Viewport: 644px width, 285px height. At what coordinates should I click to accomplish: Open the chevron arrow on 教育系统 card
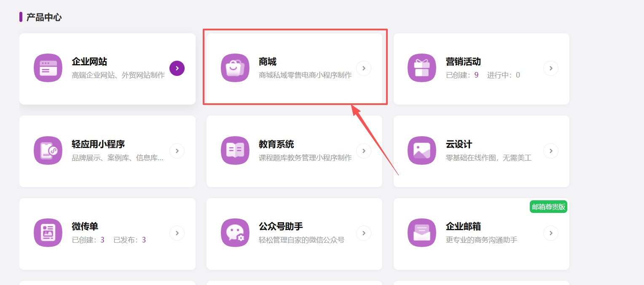coord(364,151)
